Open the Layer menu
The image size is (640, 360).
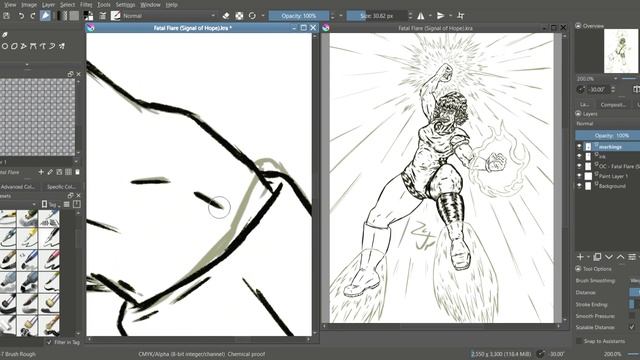point(48,5)
